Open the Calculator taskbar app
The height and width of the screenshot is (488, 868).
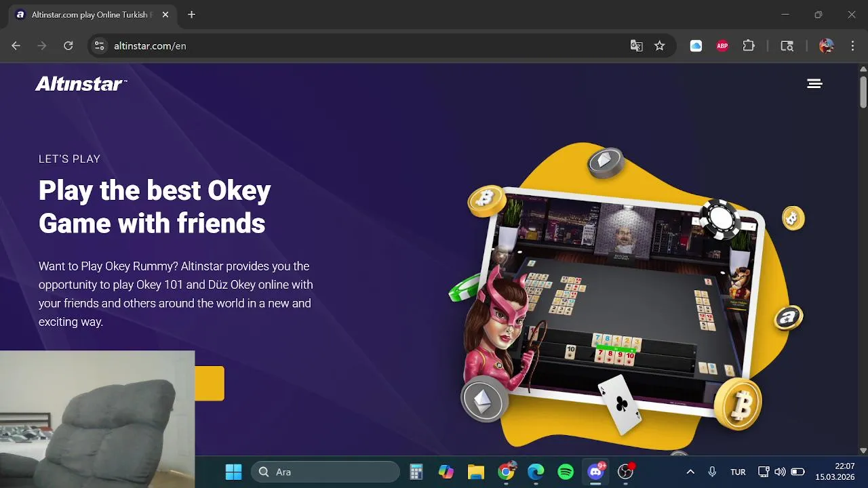pyautogui.click(x=416, y=472)
